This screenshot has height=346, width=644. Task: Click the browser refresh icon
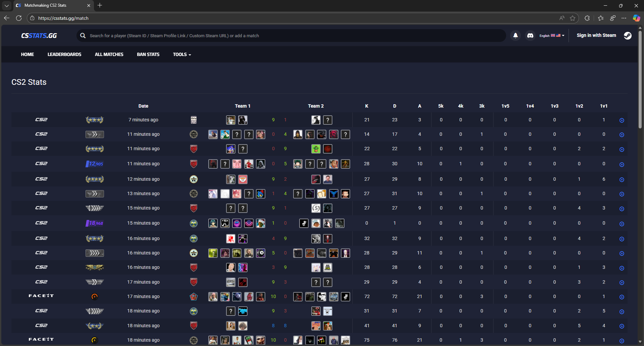tap(19, 18)
